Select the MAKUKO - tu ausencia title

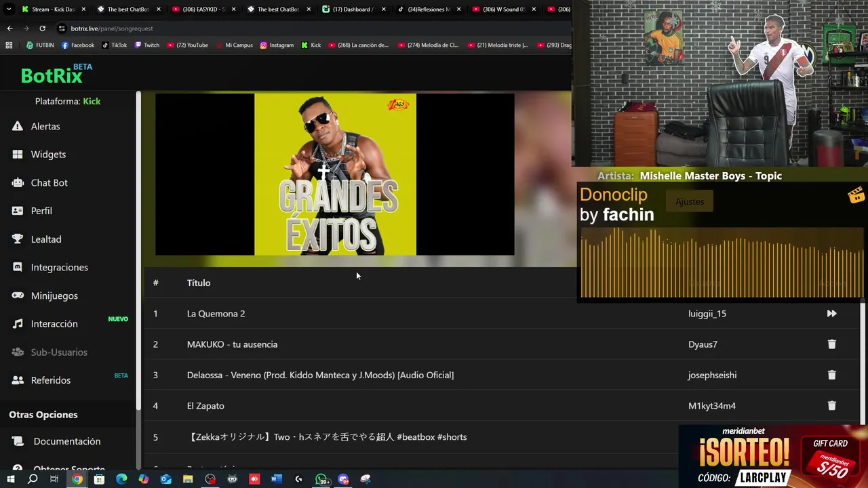232,344
